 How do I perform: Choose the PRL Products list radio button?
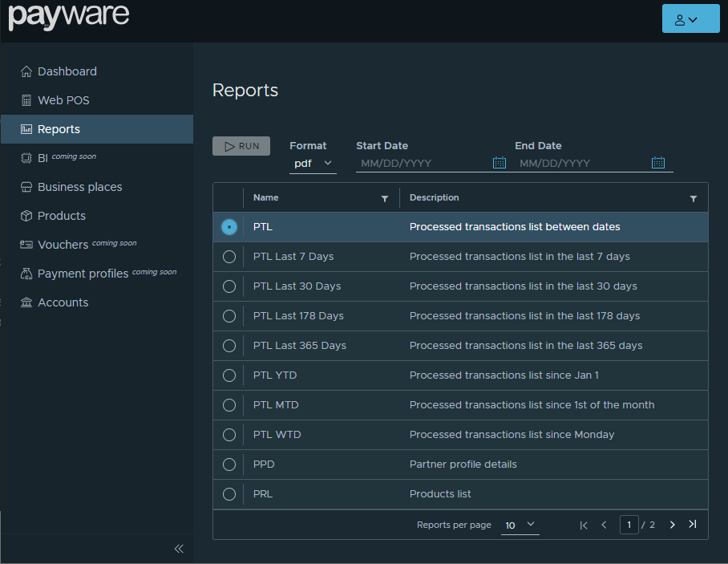(x=229, y=494)
